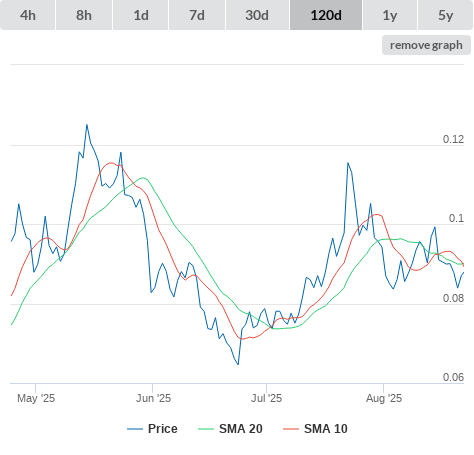View the 5y price range
Viewport: 474px width, 455px height.
(x=445, y=15)
